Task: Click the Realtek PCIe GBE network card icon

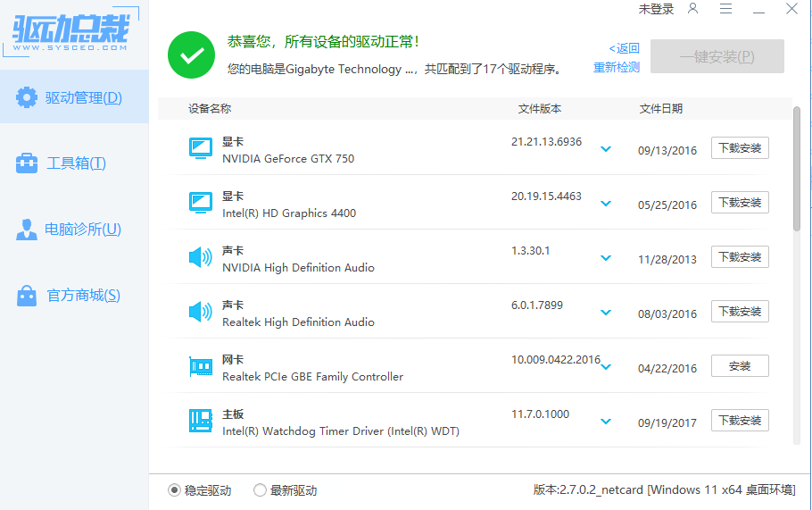Action: point(201,366)
